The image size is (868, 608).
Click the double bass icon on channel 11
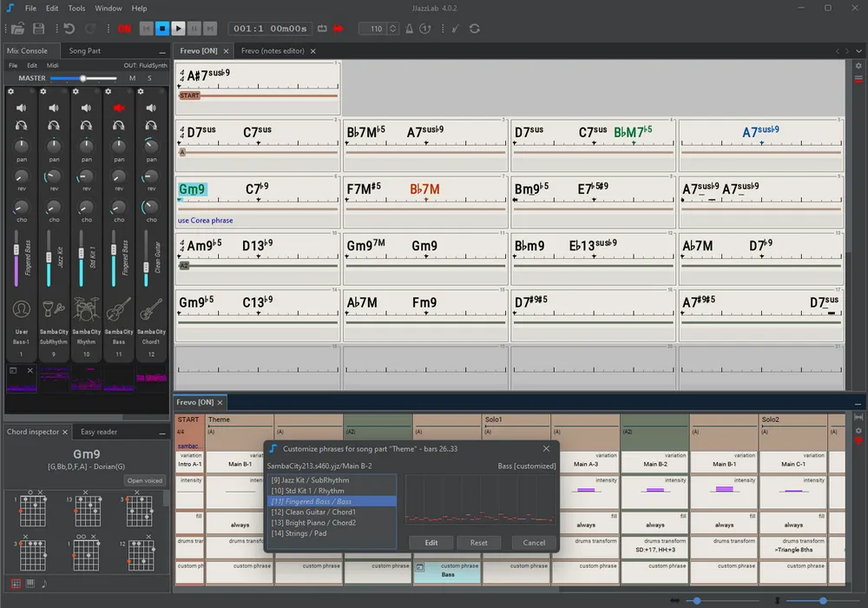[x=118, y=309]
